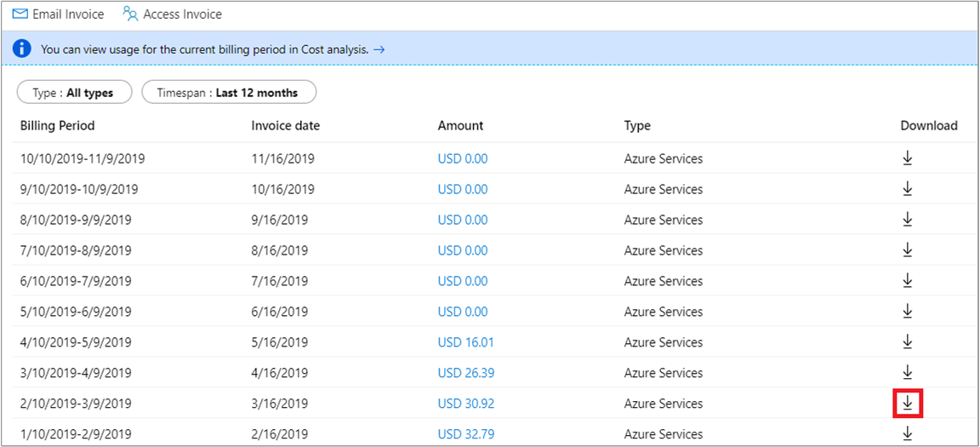
Task: Download invoice dated 10/16/2019
Action: (908, 189)
